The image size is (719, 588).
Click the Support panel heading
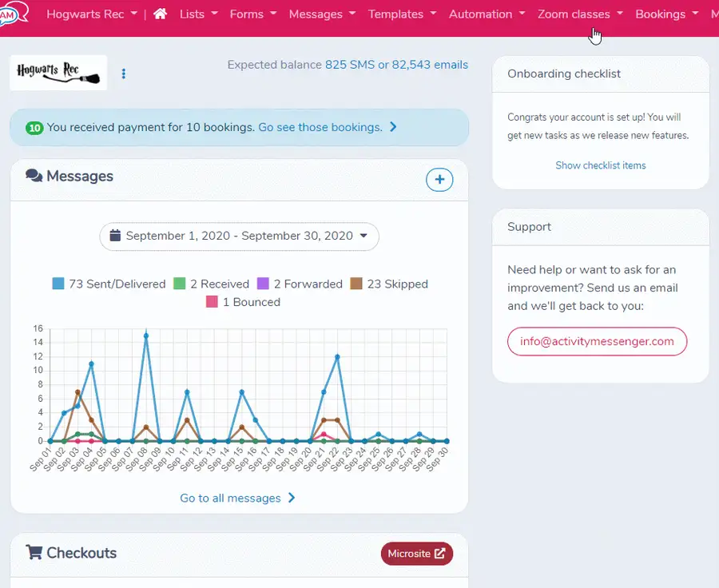(529, 227)
